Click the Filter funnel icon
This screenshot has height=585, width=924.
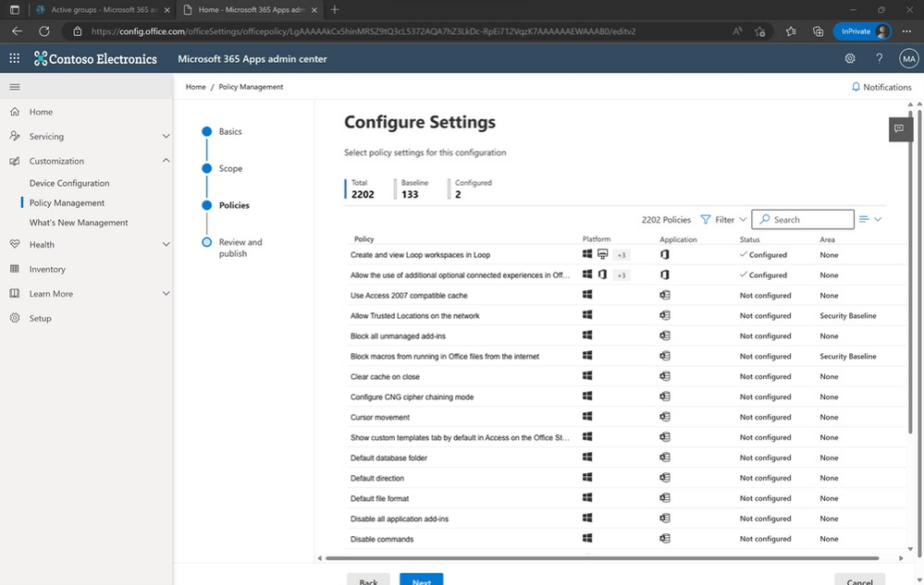point(706,220)
